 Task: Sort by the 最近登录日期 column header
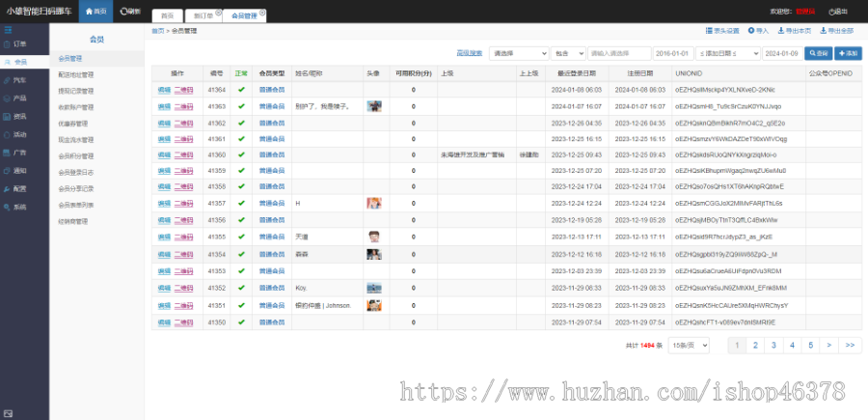(577, 73)
